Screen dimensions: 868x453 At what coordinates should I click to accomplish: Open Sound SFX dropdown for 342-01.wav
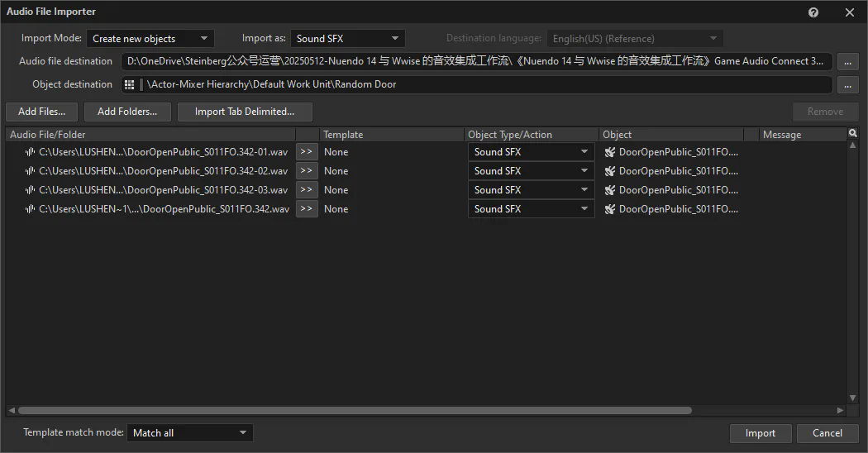[x=532, y=152]
